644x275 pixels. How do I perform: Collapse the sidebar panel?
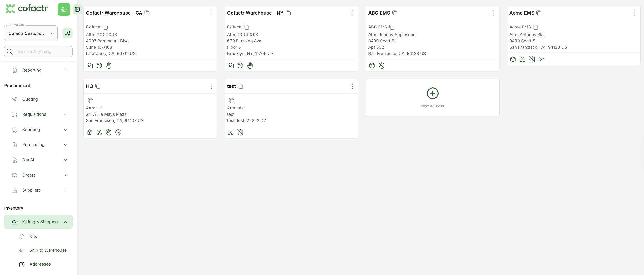point(77,9)
